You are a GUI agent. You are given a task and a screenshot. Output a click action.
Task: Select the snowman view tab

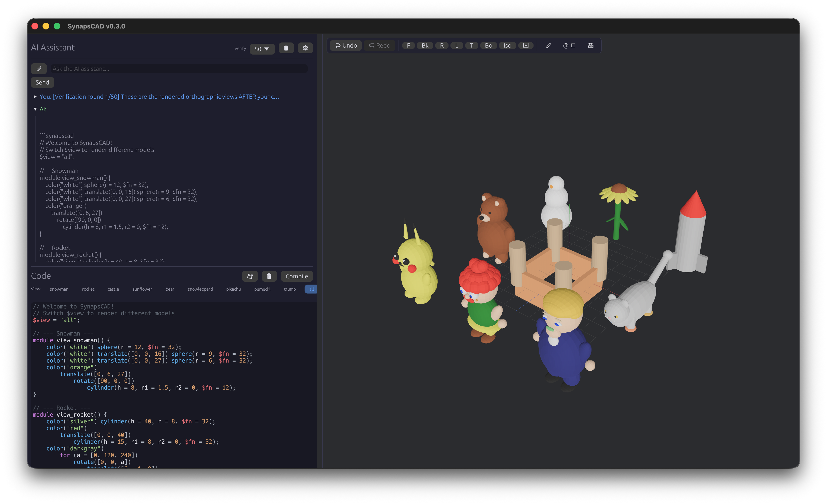(x=59, y=289)
